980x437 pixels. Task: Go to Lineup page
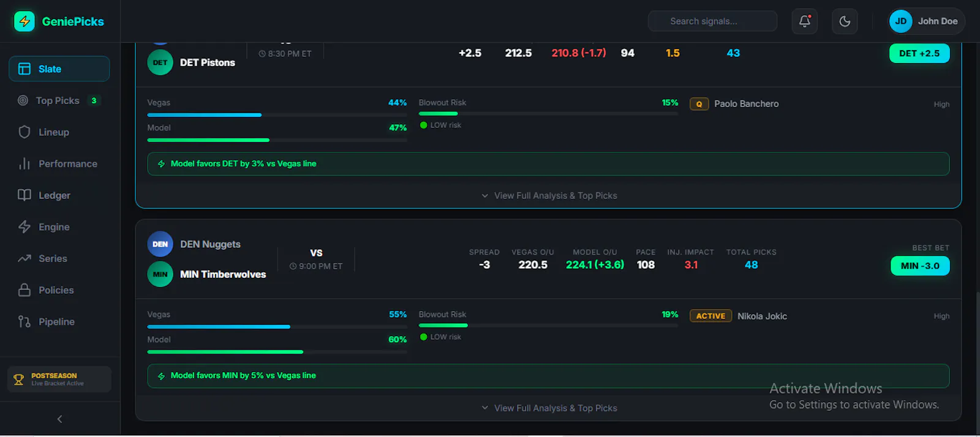coord(59,132)
